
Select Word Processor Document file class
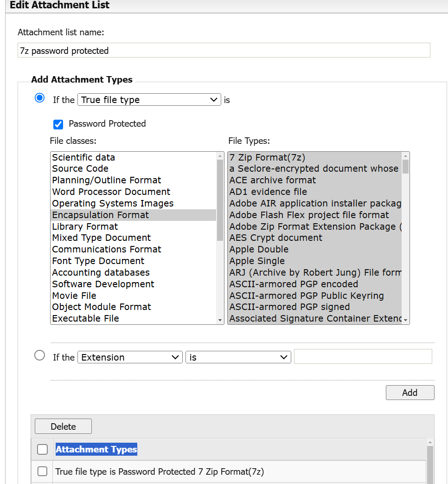111,192
